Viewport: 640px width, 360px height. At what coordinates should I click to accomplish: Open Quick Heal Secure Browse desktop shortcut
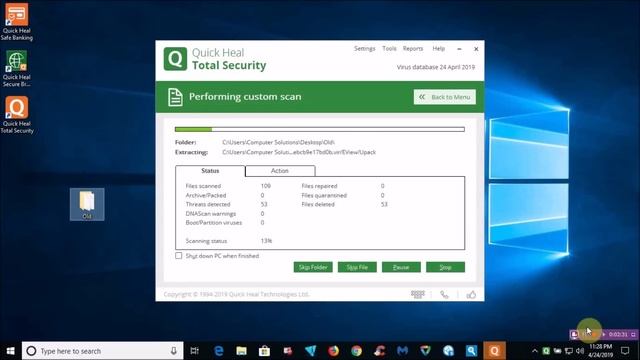click(x=17, y=69)
